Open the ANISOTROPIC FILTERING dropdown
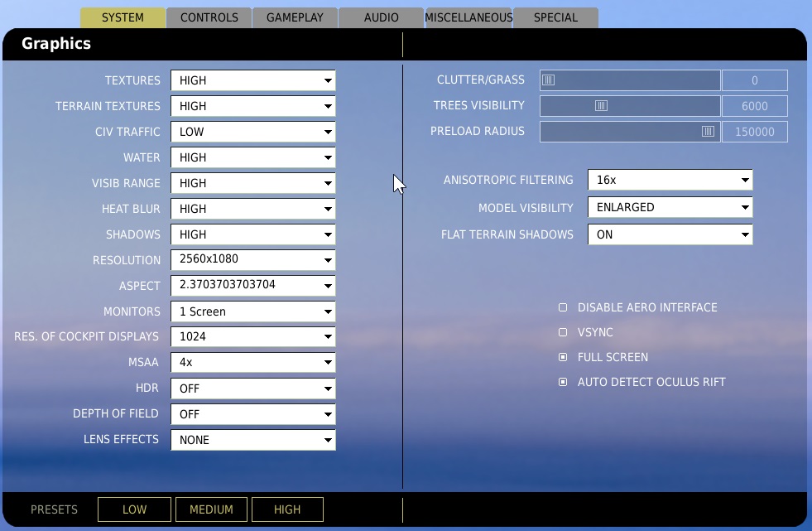The width and height of the screenshot is (812, 531). coord(670,180)
